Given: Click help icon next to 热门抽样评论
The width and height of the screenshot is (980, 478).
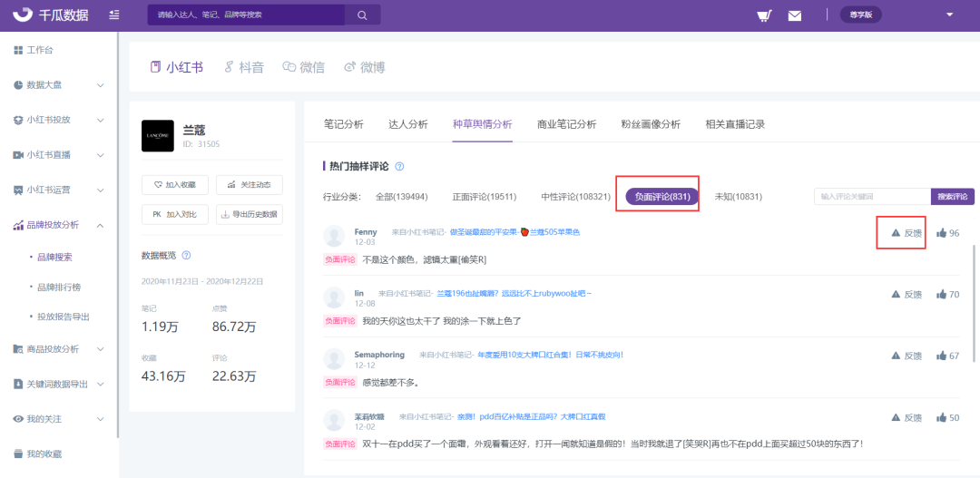Looking at the screenshot, I should 400,167.
